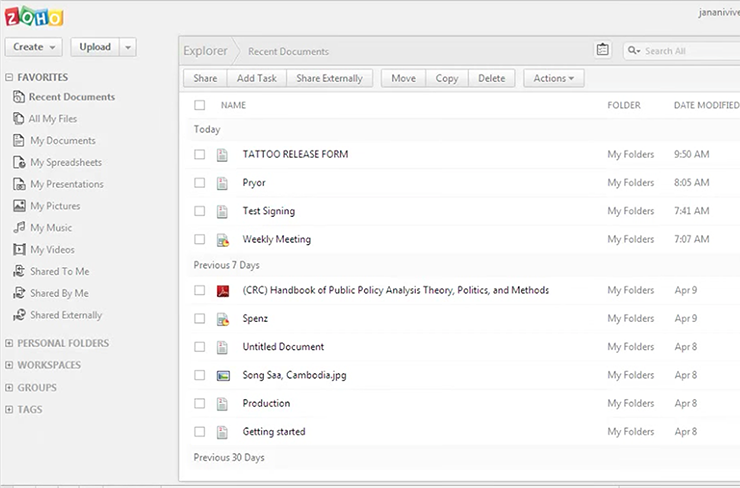Click the Shared To Me icon
Screen dimensions: 740x488
(x=19, y=272)
